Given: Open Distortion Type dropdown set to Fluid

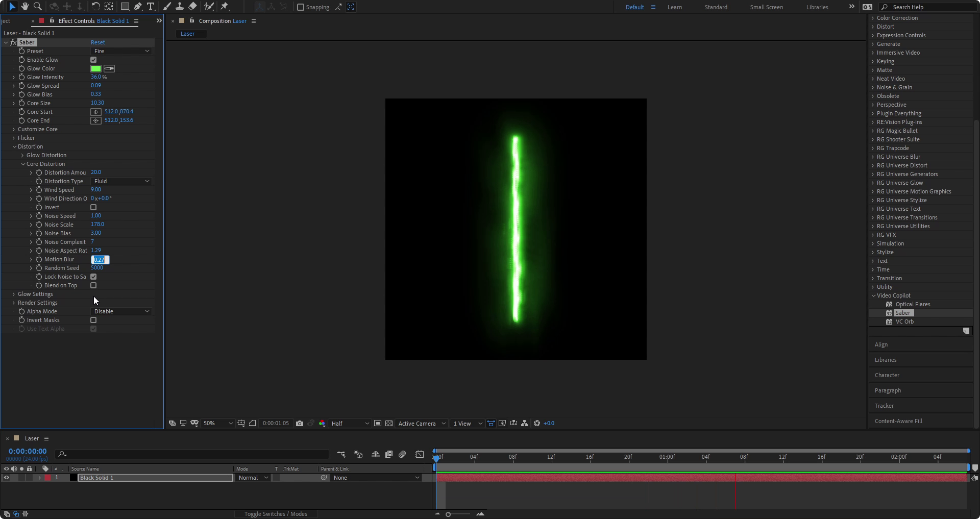Looking at the screenshot, I should (121, 181).
